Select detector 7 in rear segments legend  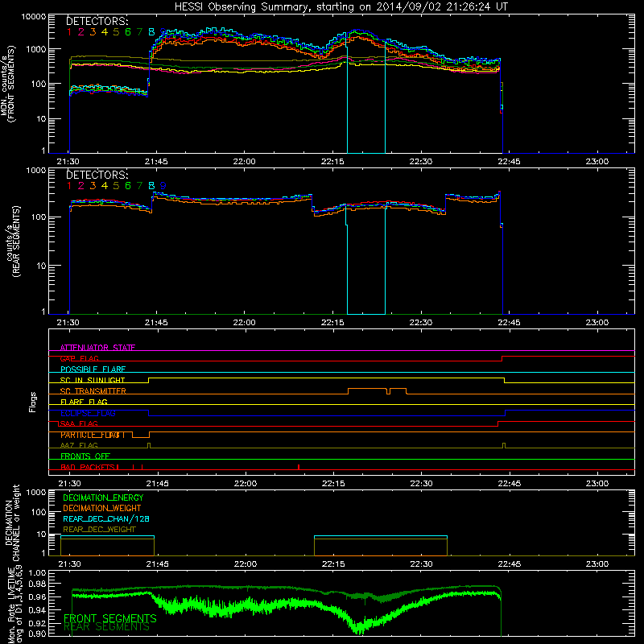tap(139, 186)
